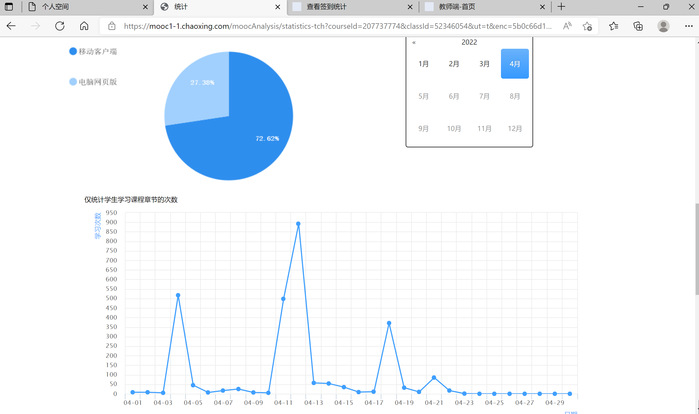
Task: Open browser settings three-dot menu
Action: click(687, 26)
